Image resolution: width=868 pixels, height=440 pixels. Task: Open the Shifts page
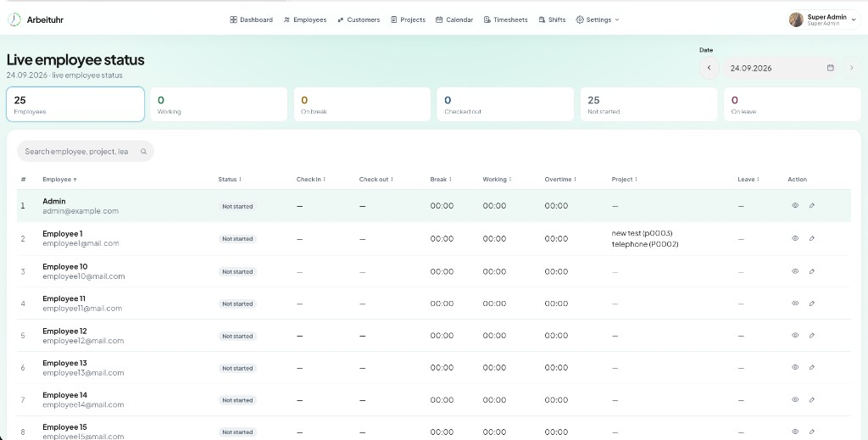pyautogui.click(x=552, y=19)
